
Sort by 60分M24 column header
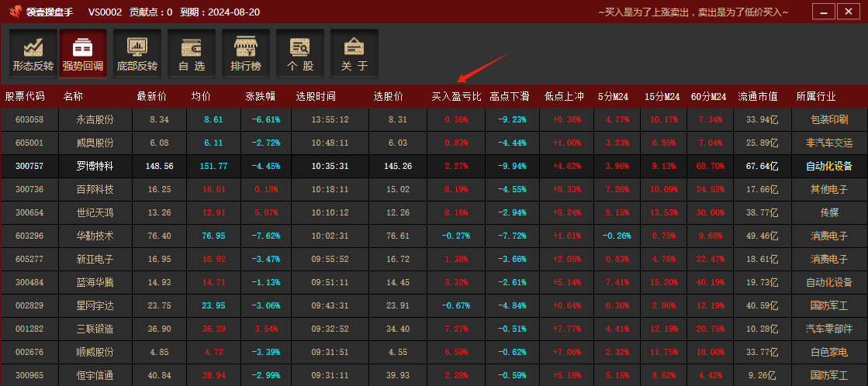click(708, 97)
